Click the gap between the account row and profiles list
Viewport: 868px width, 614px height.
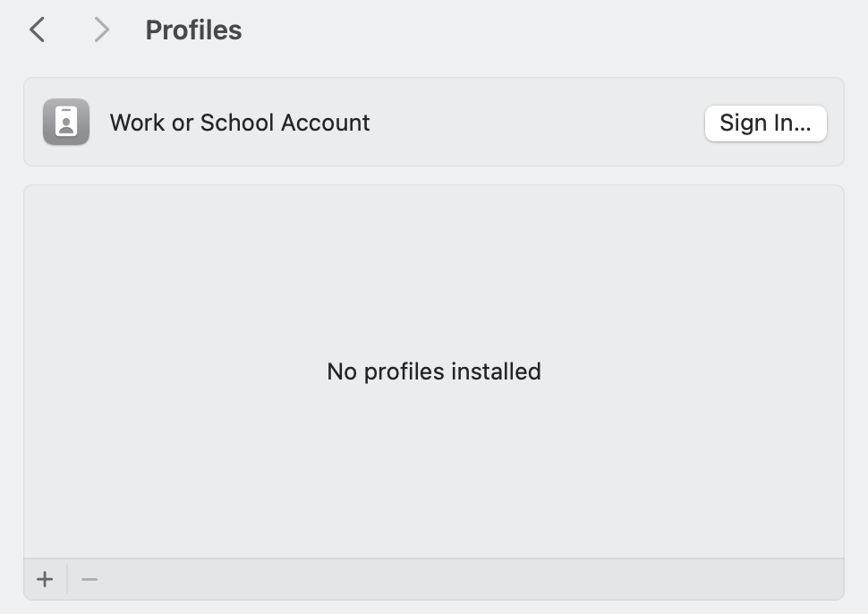coord(434,175)
